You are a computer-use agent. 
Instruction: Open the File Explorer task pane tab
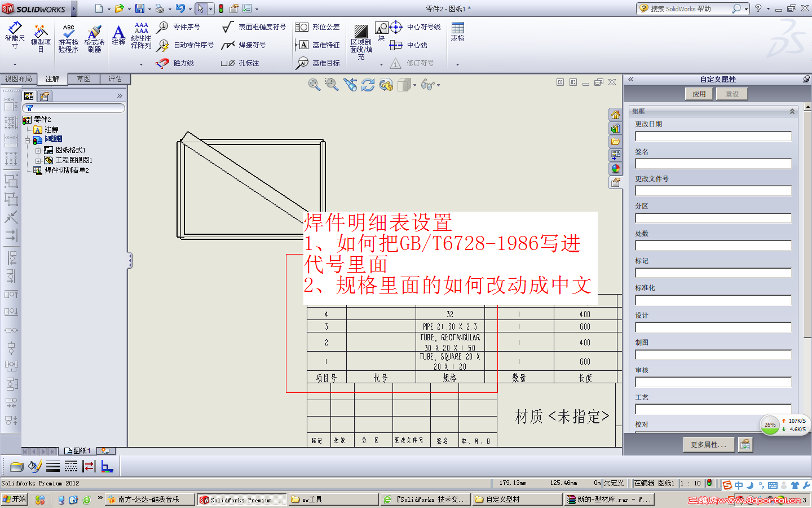click(615, 142)
